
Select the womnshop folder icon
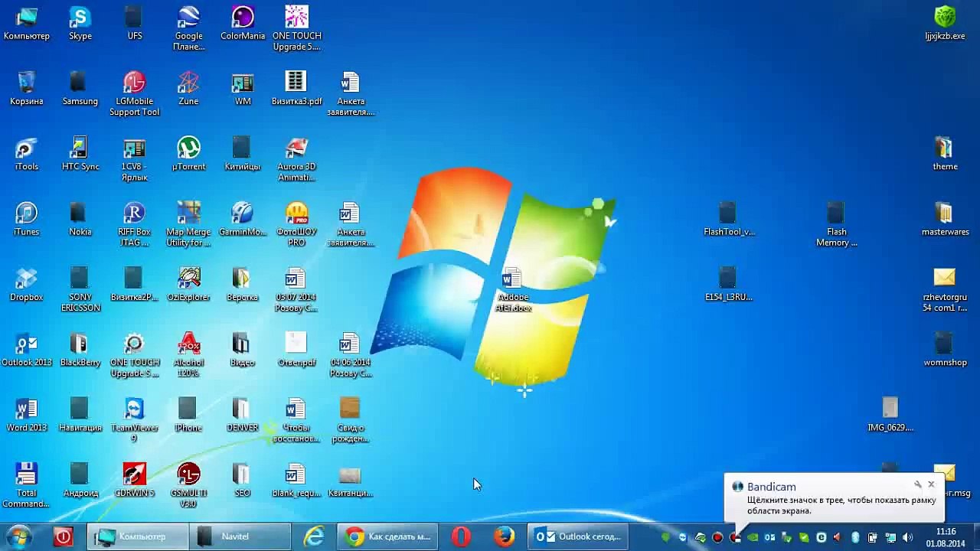[x=945, y=350]
